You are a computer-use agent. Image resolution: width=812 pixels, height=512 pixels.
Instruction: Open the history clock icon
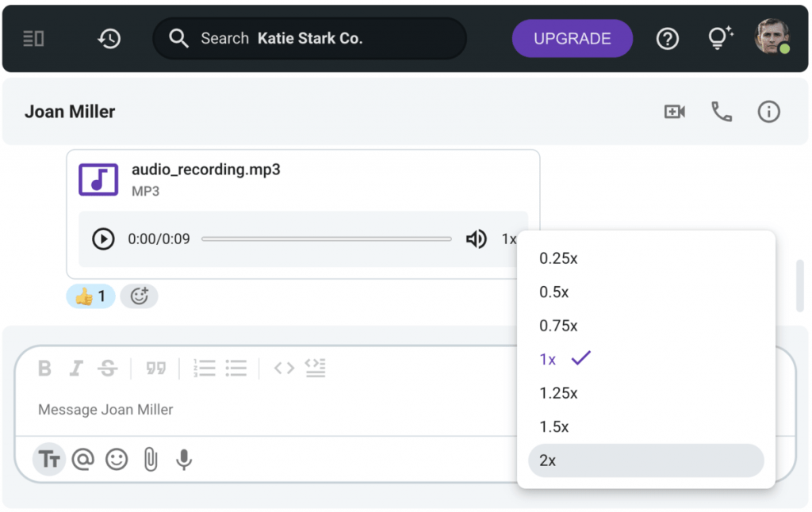click(109, 38)
